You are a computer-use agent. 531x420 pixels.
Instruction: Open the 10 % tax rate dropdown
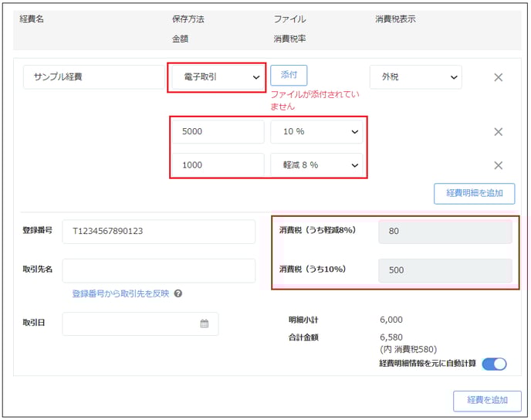click(x=316, y=131)
